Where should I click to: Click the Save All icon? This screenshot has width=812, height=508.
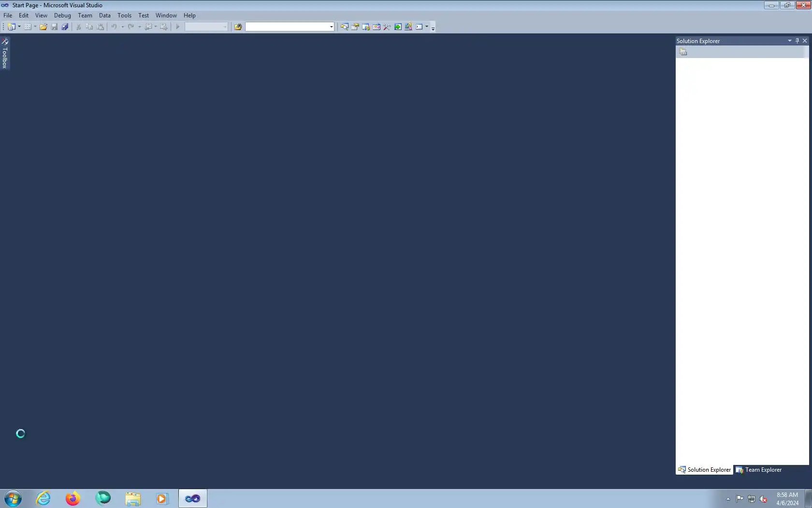pos(65,27)
